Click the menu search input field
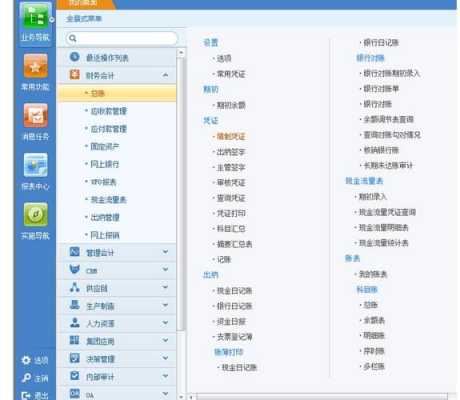Screen dimensions: 460x400 point(122,38)
